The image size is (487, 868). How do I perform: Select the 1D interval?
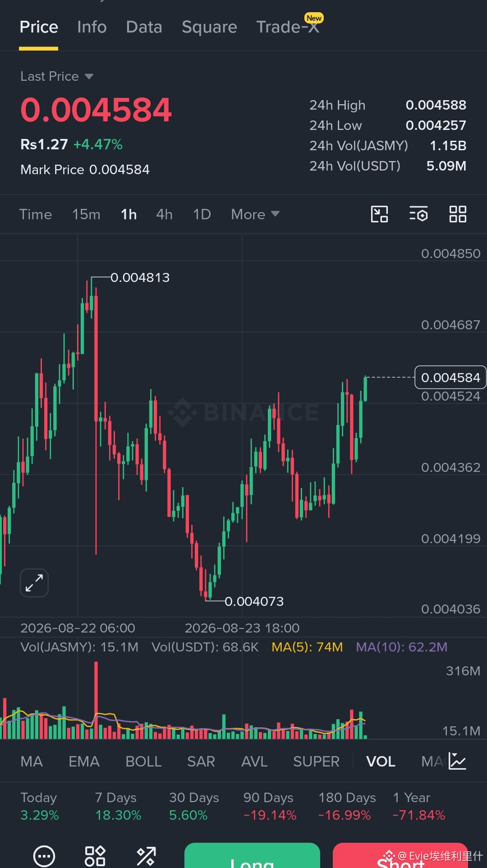coord(202,214)
